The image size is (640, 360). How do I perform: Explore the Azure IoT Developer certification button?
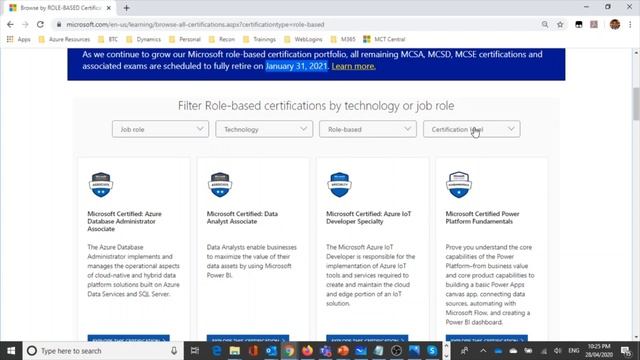367,339
